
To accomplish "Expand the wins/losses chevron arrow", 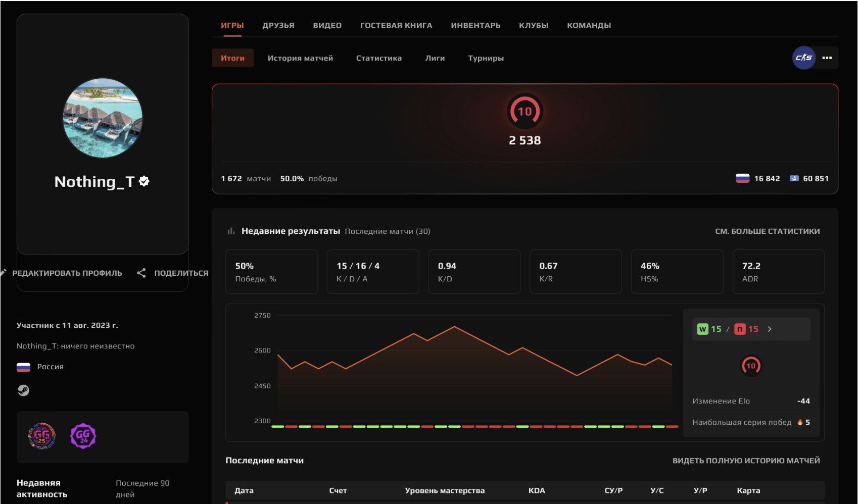I will [x=770, y=329].
